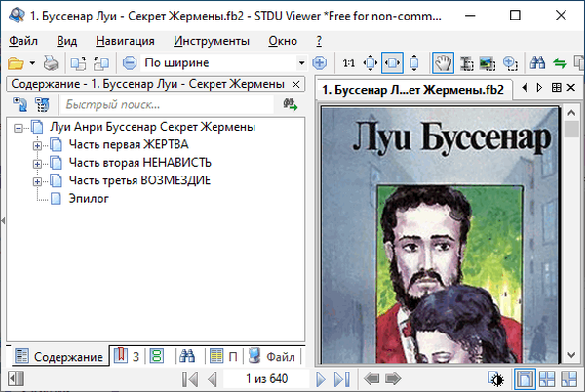585x392 pixels.
Task: Click the binoculars Search icon in main toolbar
Action: (537, 62)
